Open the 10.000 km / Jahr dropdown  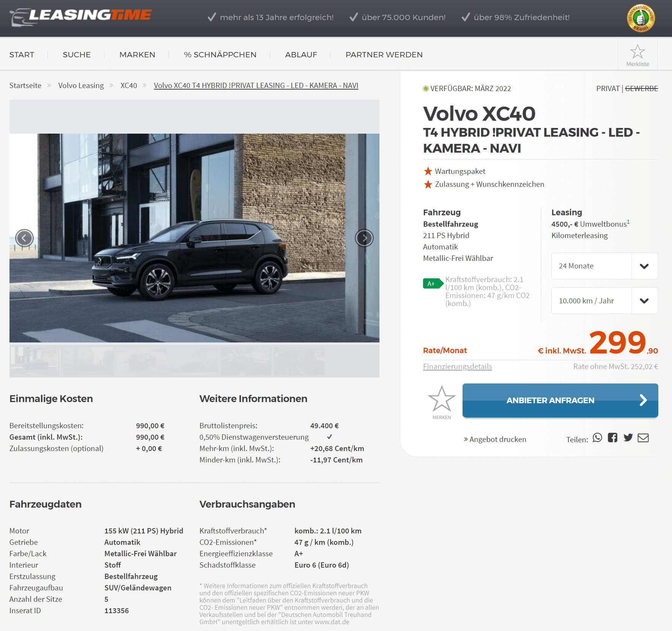click(604, 301)
